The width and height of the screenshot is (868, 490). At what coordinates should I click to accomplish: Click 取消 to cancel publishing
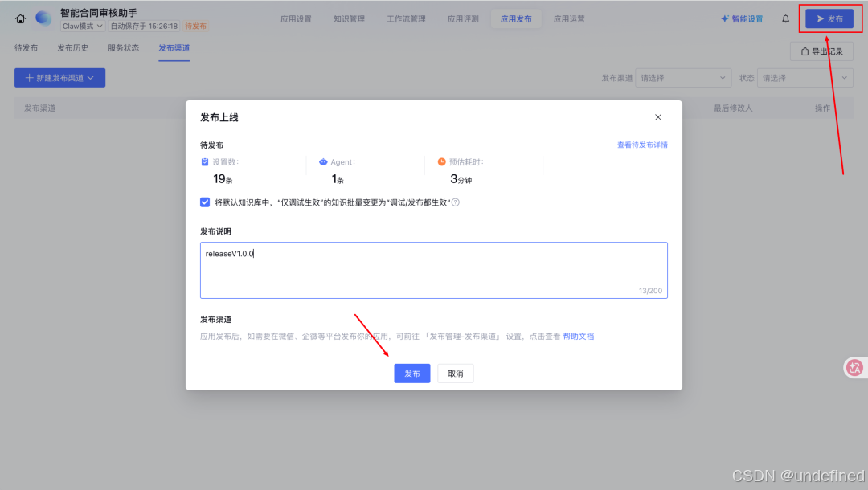point(456,374)
